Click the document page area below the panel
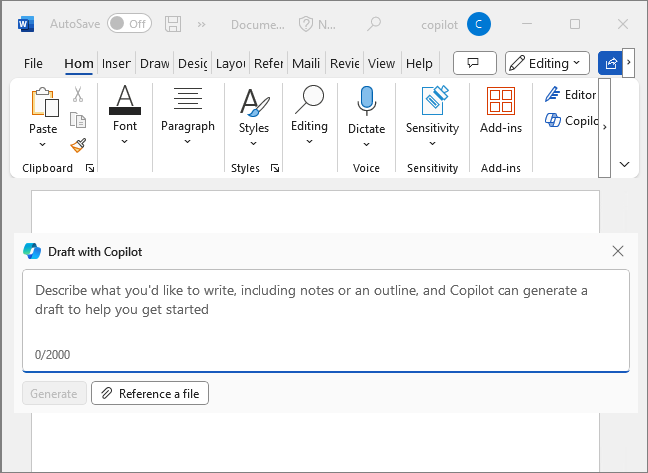The width and height of the screenshot is (648, 473). click(315, 442)
